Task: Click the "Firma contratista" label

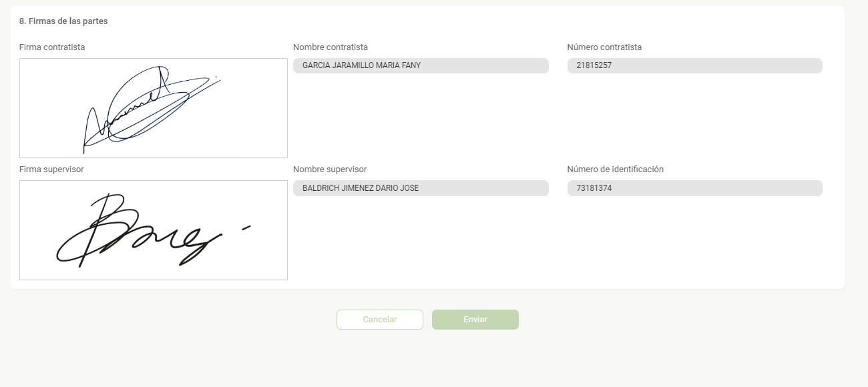Action: (52, 47)
